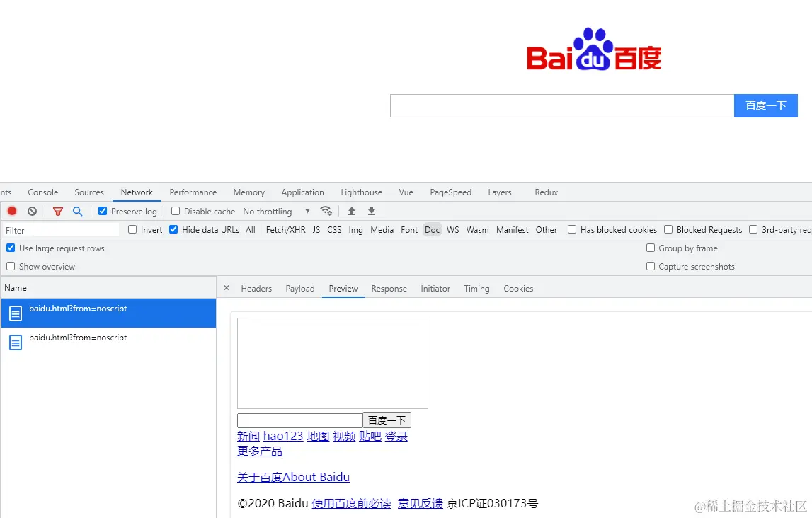Screen dimensions: 812x518
Task: Filter requests by Doc
Action: click(433, 229)
